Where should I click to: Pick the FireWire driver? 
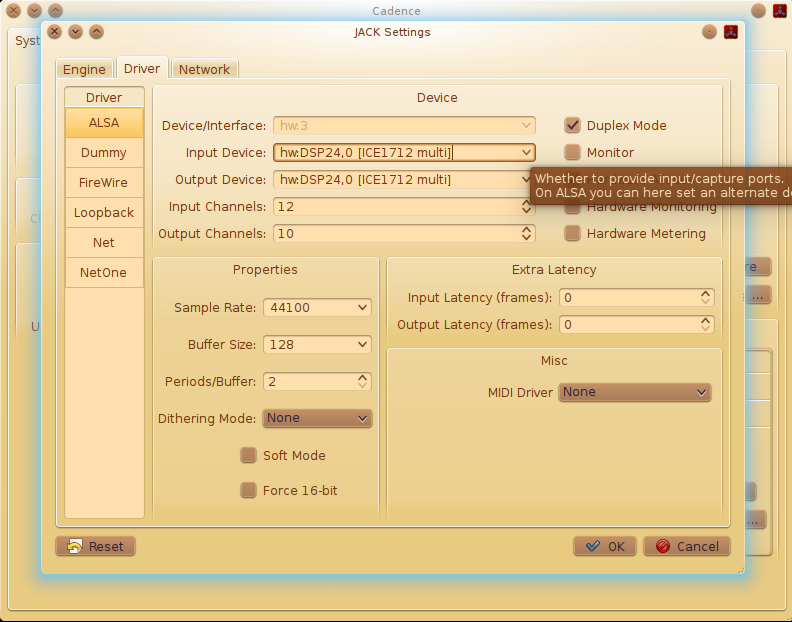click(104, 182)
